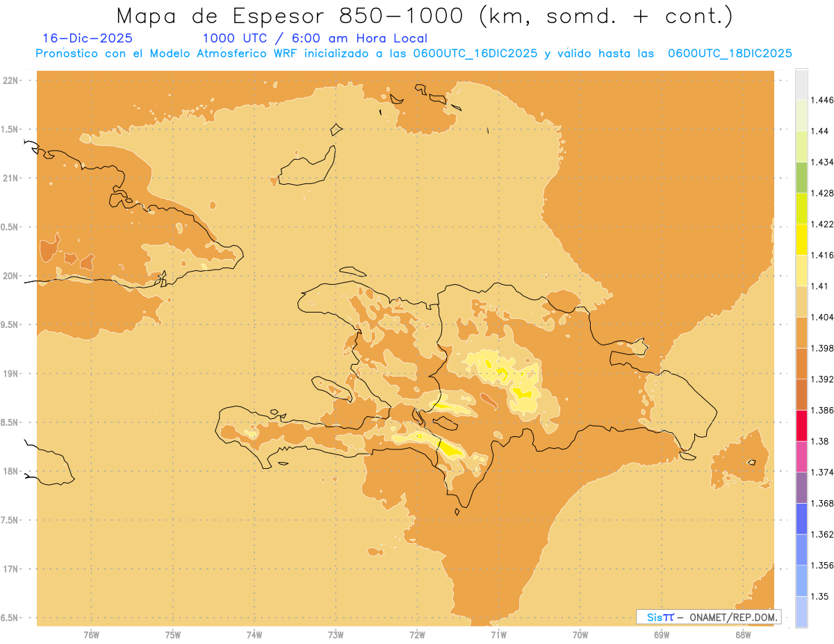Click the legend value '1.392'
The image size is (834, 644).
822,379
